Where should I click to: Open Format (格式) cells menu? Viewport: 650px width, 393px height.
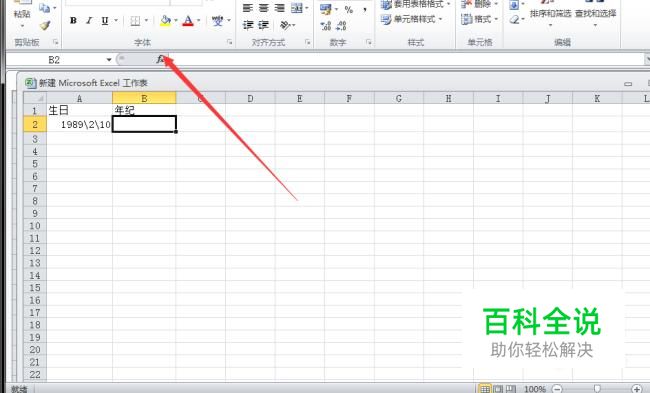[480, 19]
